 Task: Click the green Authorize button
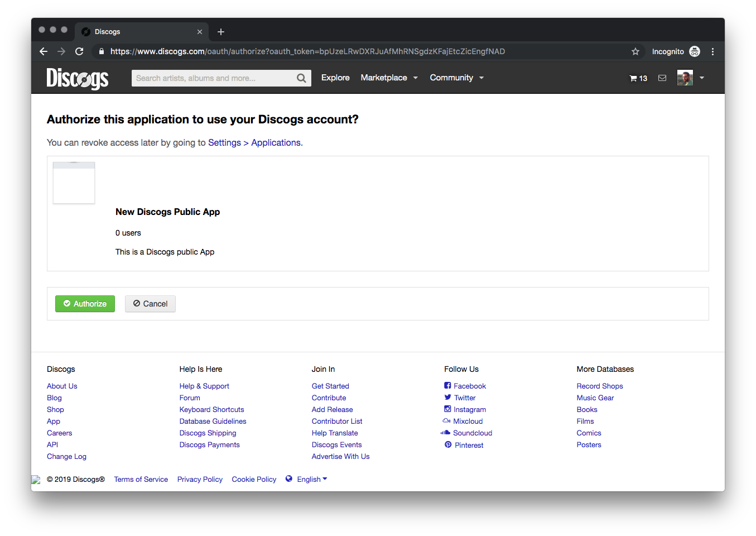tap(85, 304)
